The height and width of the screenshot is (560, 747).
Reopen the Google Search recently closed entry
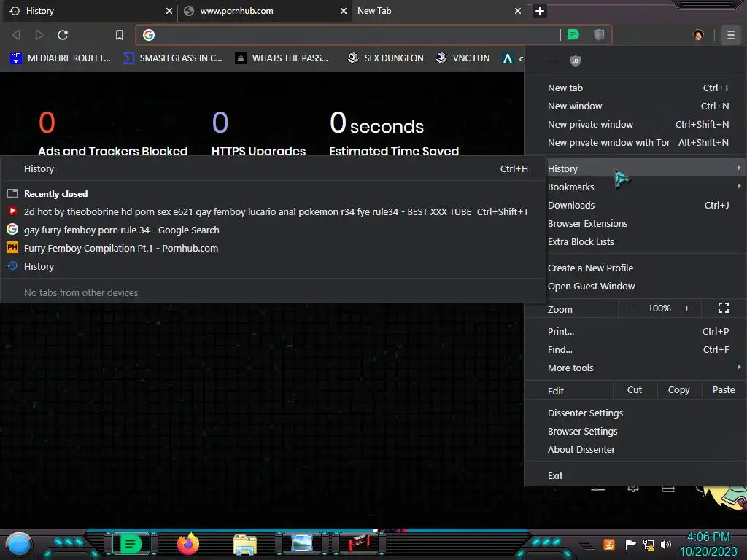pyautogui.click(x=273, y=230)
